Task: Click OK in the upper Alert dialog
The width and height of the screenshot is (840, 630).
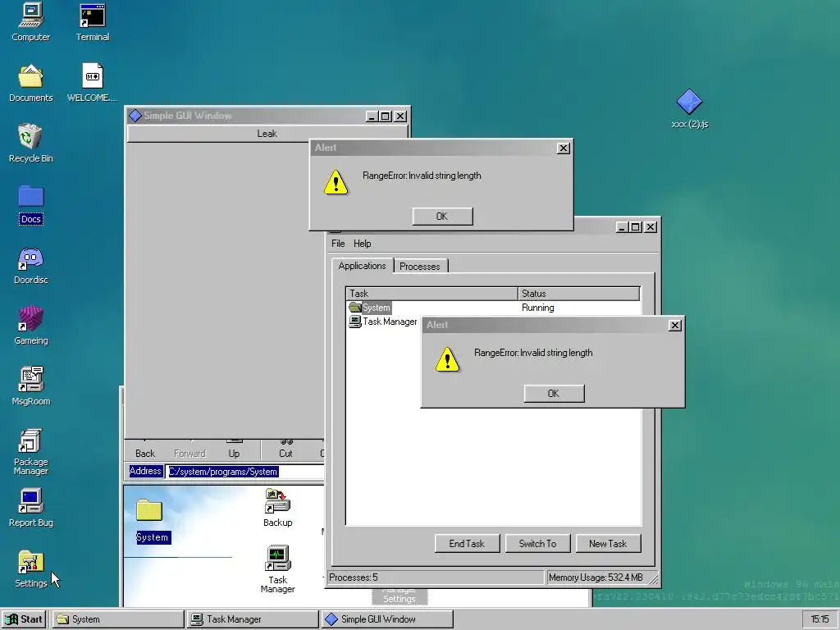Action: 442,217
